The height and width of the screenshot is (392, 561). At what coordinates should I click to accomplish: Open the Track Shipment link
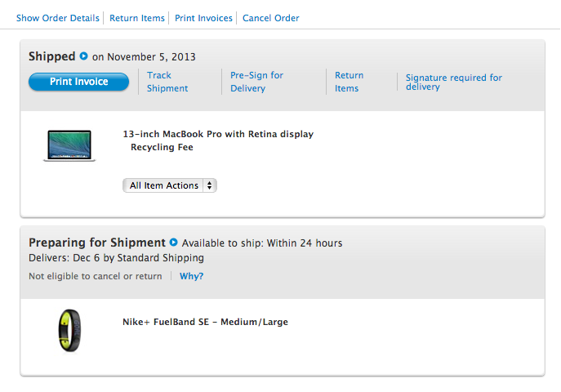click(x=167, y=82)
